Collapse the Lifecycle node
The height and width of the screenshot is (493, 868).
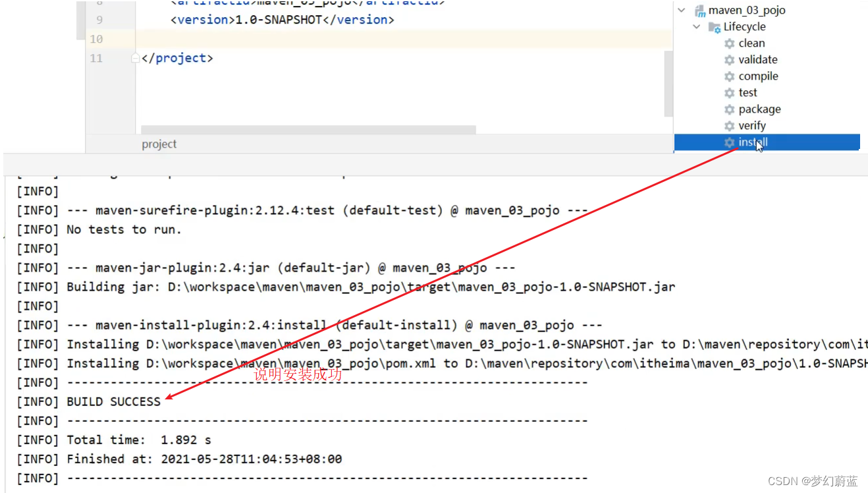coord(697,27)
